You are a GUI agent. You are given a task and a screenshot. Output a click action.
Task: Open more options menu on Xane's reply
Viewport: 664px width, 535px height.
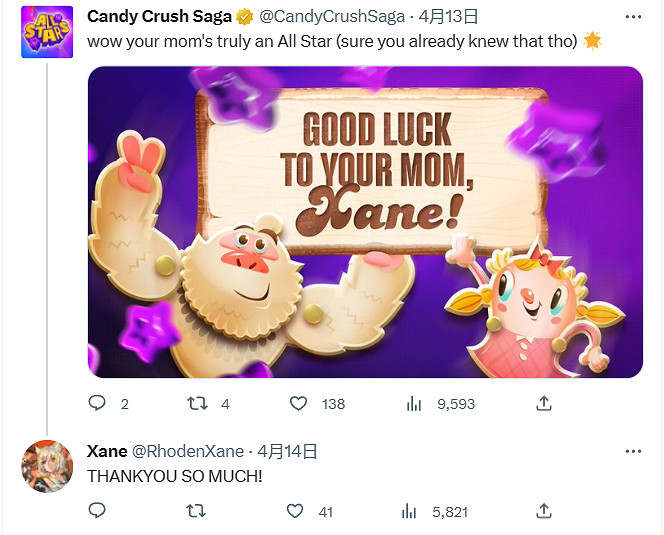pyautogui.click(x=633, y=452)
